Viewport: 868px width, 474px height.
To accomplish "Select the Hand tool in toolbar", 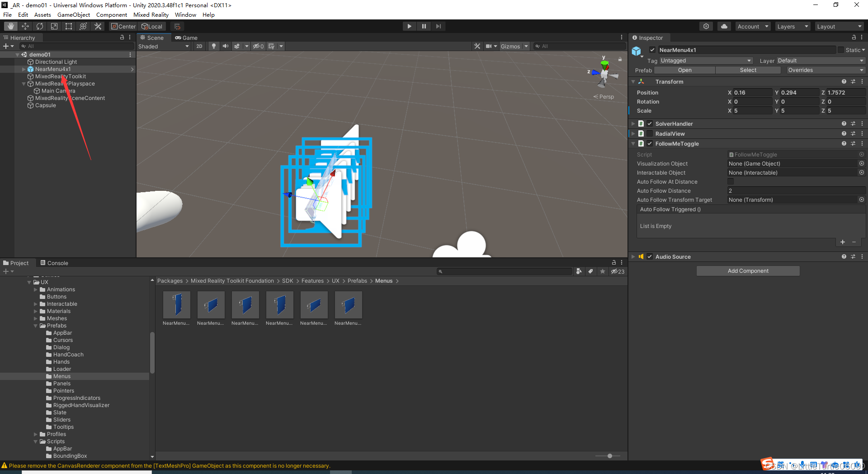I will click(x=11, y=26).
